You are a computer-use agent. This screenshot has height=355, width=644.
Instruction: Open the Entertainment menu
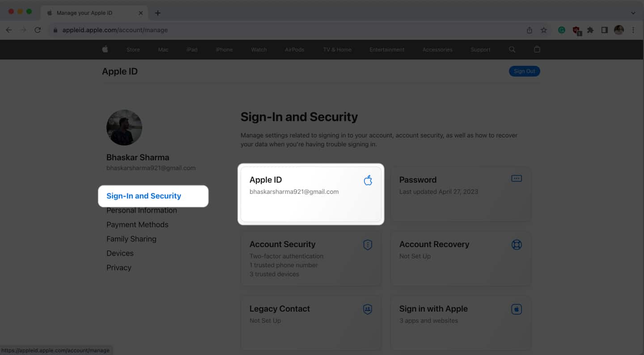point(387,50)
